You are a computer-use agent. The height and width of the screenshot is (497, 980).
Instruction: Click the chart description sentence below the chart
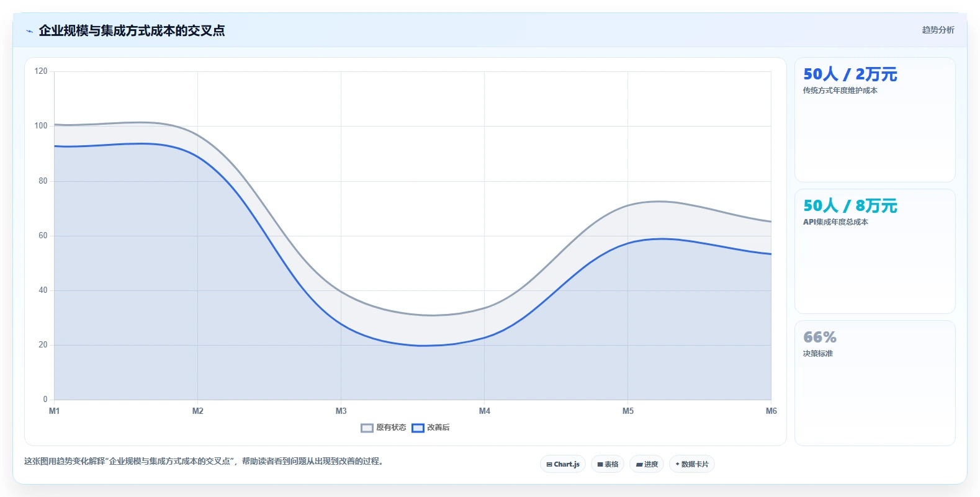[205, 462]
